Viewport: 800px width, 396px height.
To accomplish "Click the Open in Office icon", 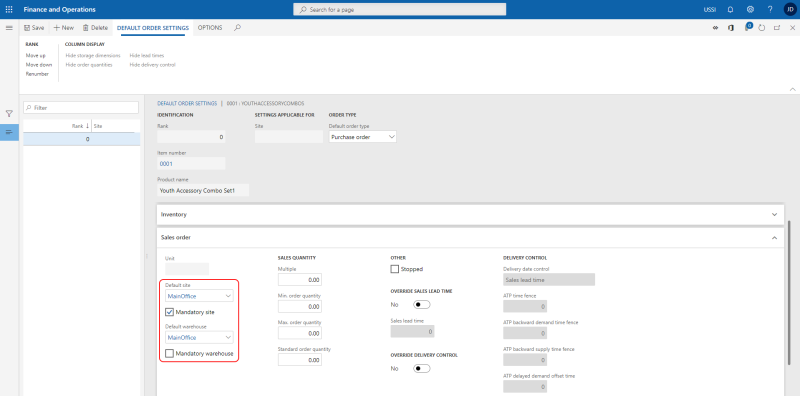I will (731, 28).
